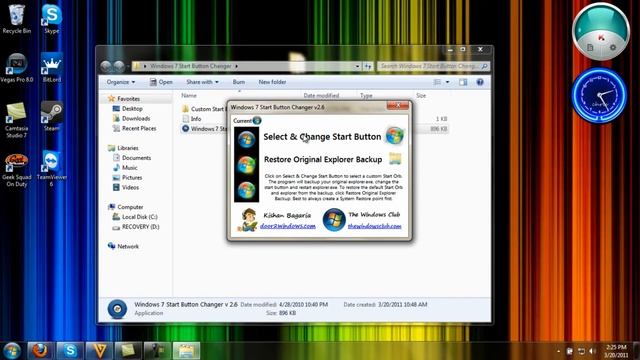Screen dimensions: 640x360
Task: Launch Skype from the desktop shortcut
Action: (x=51, y=18)
